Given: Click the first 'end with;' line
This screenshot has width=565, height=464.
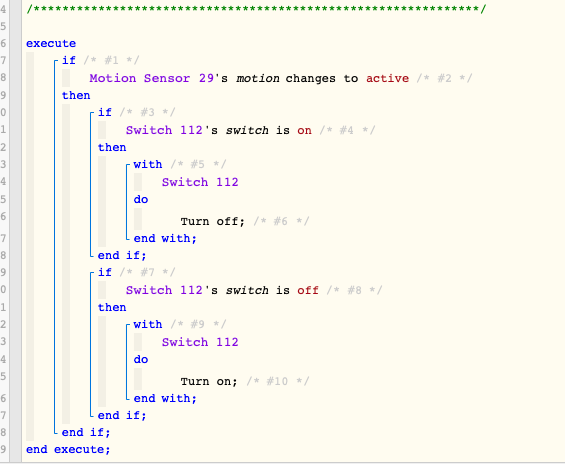Looking at the screenshot, I should coord(165,238).
